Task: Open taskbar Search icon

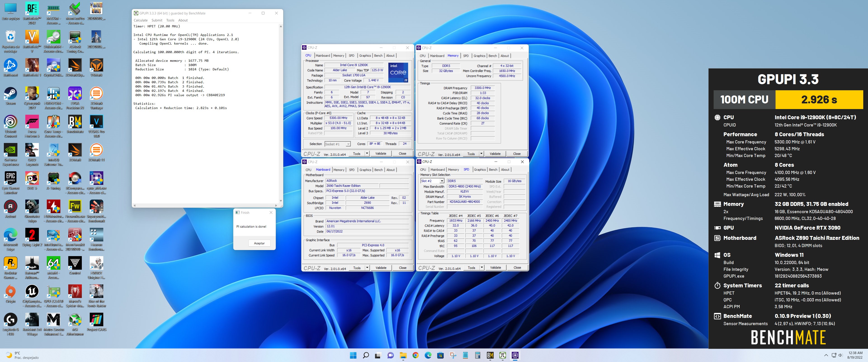Action: pos(366,355)
